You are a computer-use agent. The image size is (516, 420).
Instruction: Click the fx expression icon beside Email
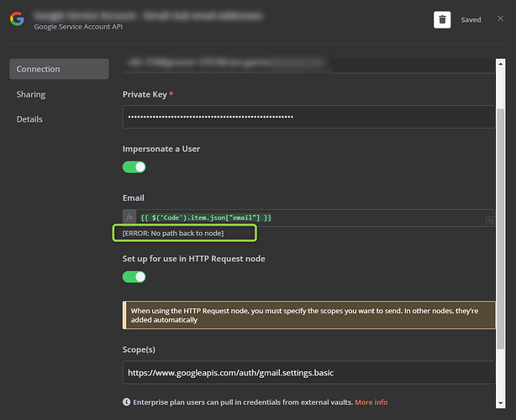click(129, 218)
